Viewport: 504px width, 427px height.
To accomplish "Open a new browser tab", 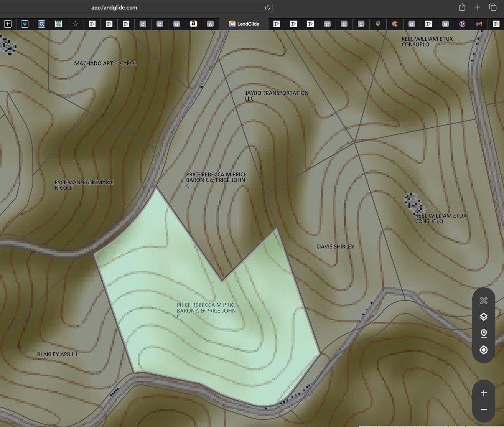I will point(477,7).
